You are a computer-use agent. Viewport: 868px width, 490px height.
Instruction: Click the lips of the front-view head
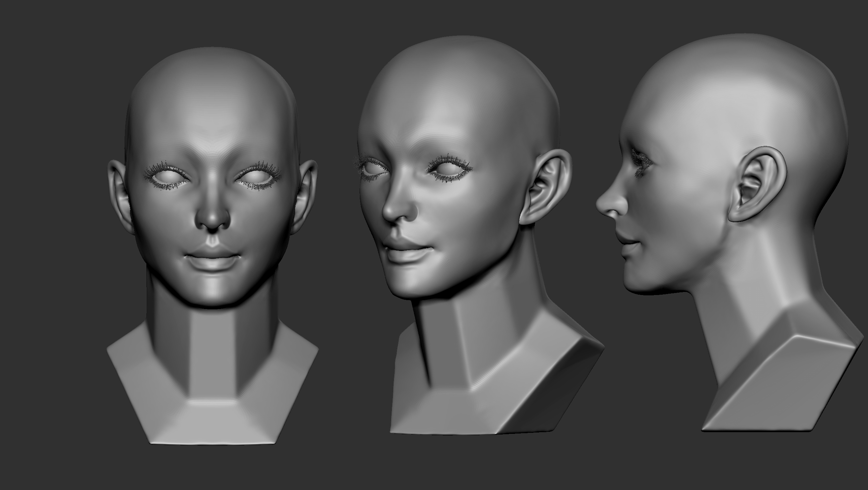pyautogui.click(x=212, y=258)
